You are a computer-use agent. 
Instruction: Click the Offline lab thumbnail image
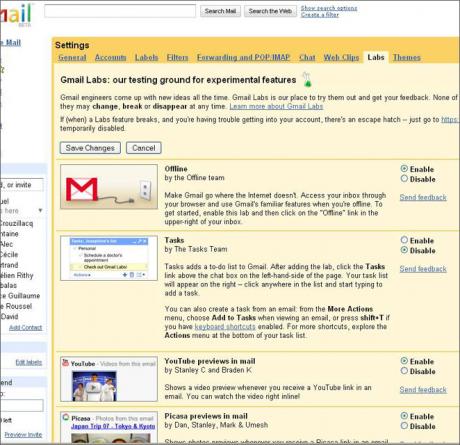(x=109, y=187)
